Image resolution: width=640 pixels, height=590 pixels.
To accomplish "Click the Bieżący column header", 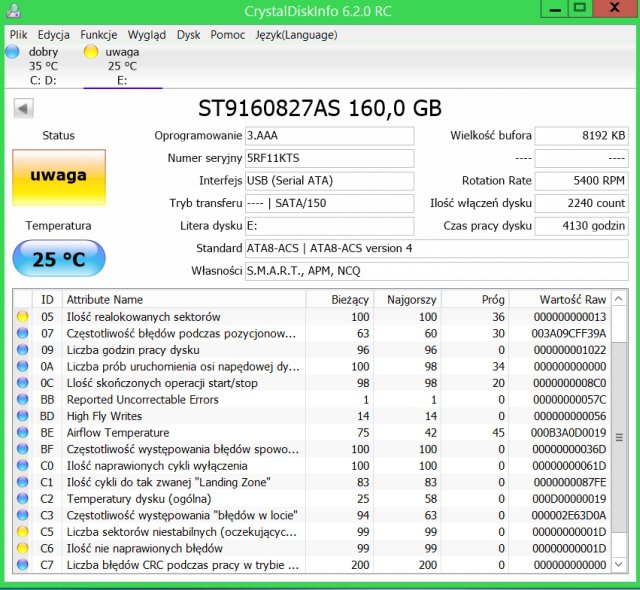I will tap(340, 299).
